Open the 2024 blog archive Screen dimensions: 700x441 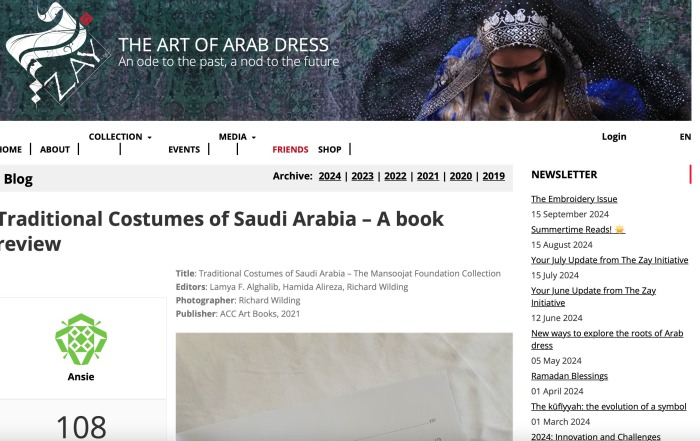coord(330,176)
